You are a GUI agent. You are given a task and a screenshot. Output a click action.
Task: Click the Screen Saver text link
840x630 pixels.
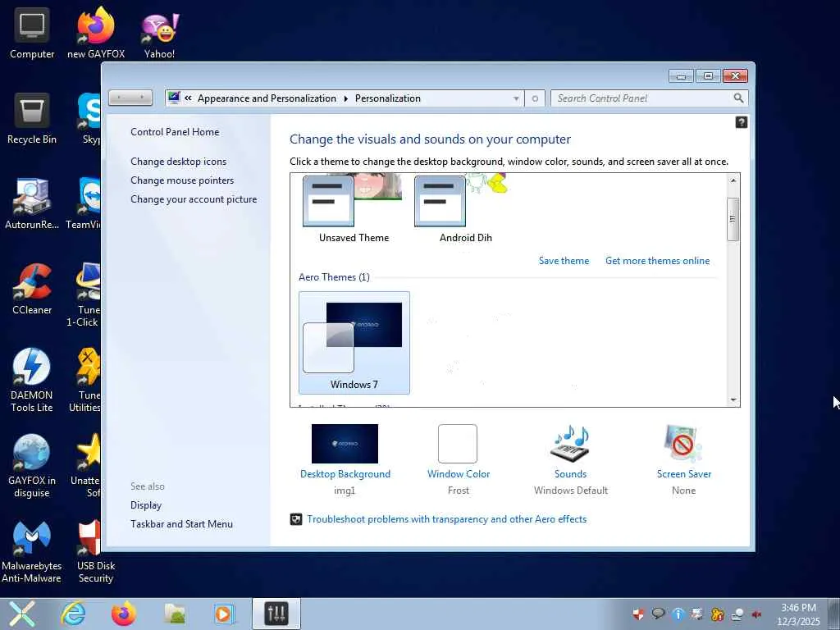point(684,474)
